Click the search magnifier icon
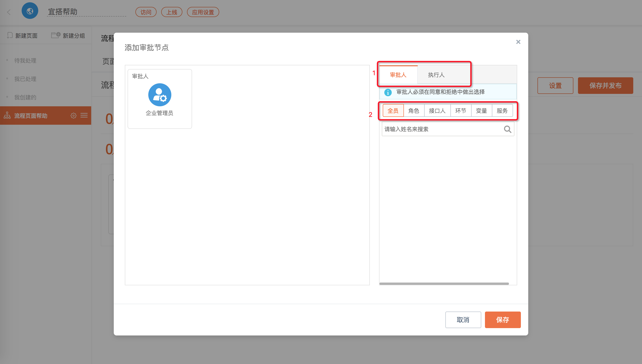Screen dimensions: 642x364 point(507,129)
